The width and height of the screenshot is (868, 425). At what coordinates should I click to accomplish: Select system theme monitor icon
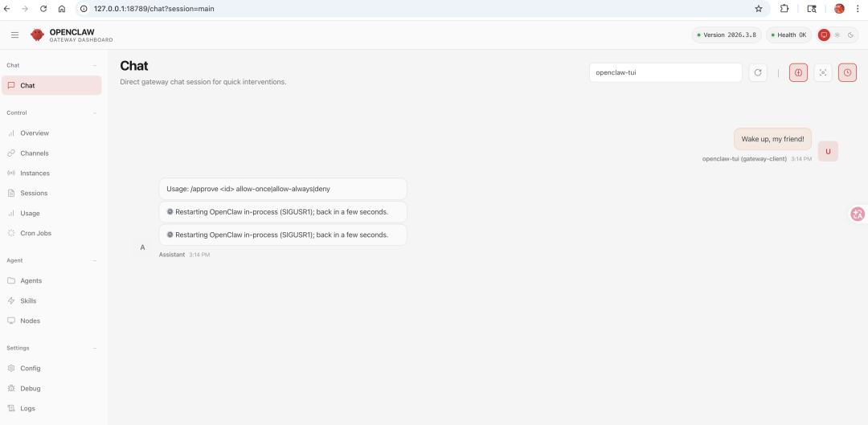pos(824,35)
